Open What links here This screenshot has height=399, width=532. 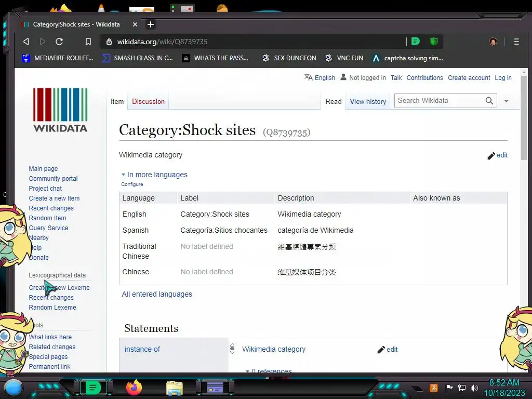click(50, 337)
